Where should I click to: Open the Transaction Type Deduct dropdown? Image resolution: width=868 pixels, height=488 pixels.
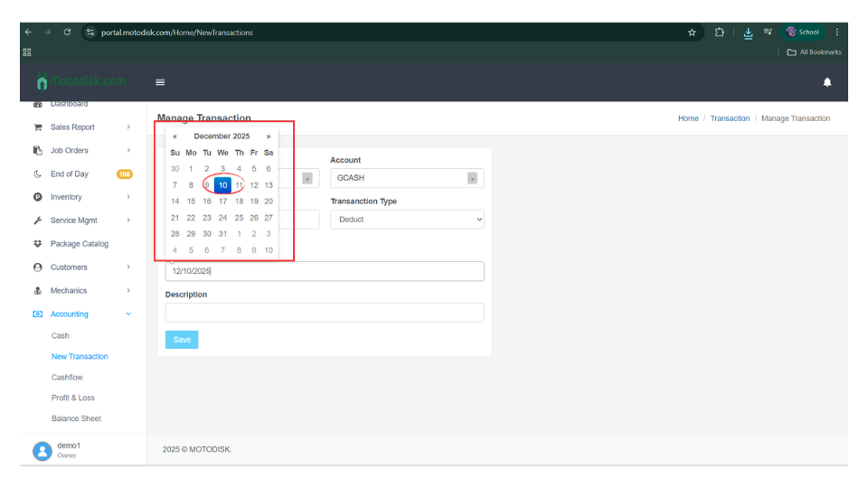click(x=406, y=220)
